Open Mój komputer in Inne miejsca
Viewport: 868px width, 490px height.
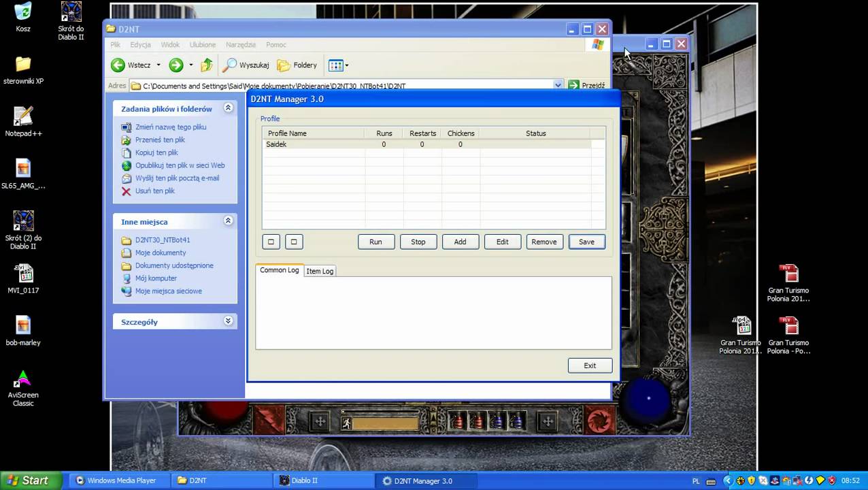156,278
